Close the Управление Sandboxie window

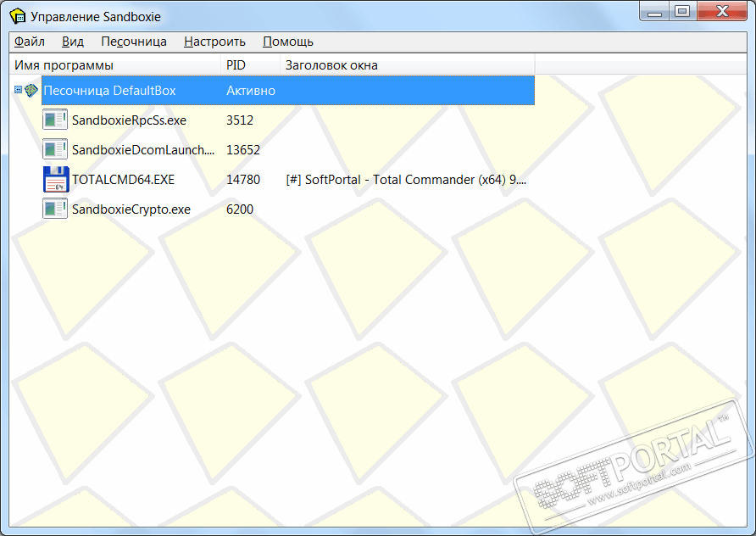[722, 12]
